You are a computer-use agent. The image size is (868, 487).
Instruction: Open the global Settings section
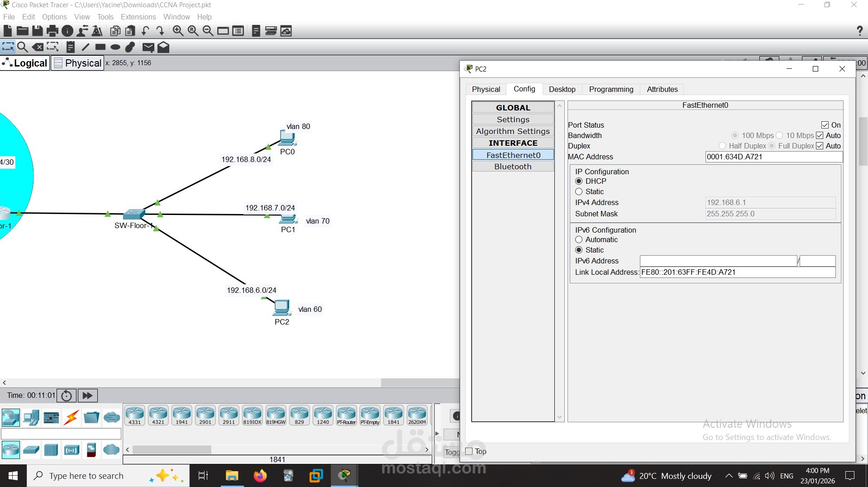(x=513, y=119)
